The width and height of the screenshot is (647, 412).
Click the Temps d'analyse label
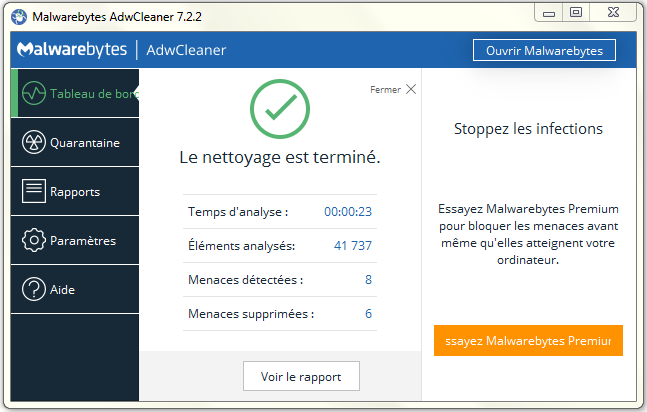(x=238, y=212)
